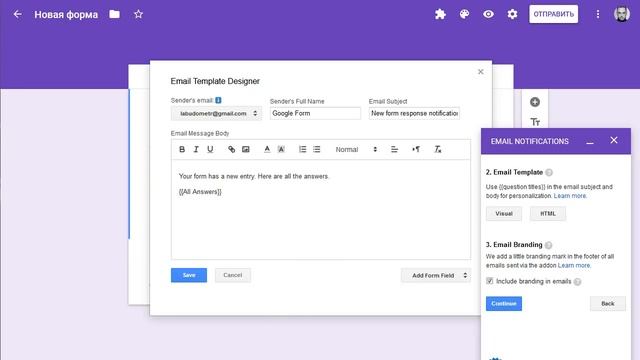The image size is (640, 360).
Task: Open the three-dot more menu
Action: coord(598,14)
